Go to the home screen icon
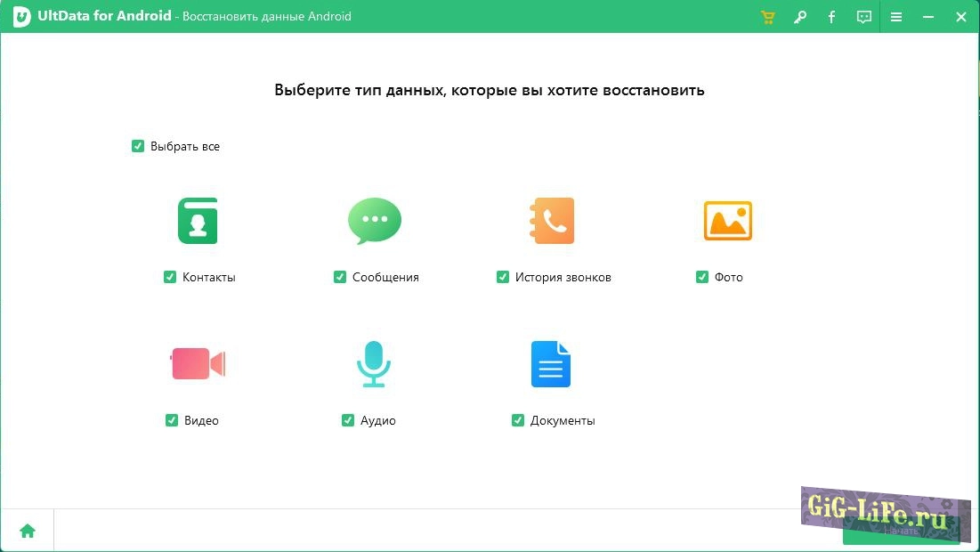The image size is (980, 552). point(28,531)
